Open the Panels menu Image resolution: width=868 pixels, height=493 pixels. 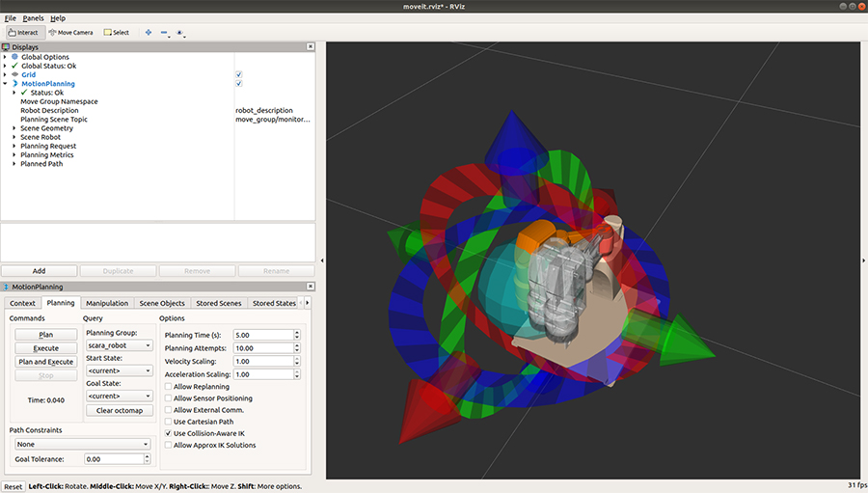[x=33, y=18]
